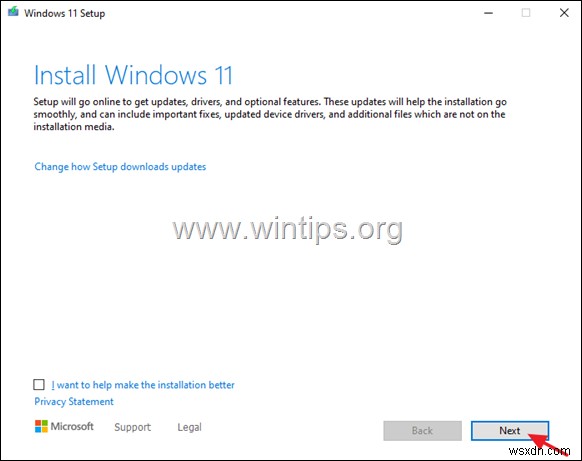Open the Privacy Statement link

coord(74,402)
